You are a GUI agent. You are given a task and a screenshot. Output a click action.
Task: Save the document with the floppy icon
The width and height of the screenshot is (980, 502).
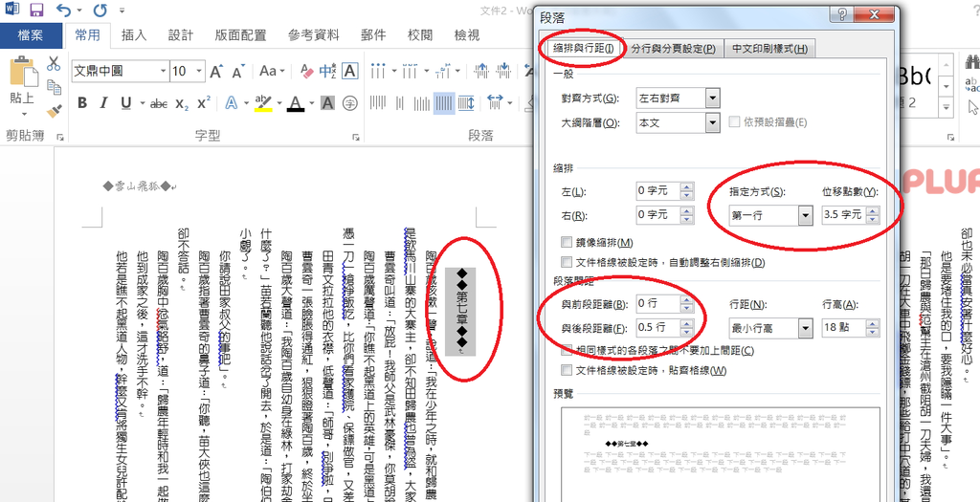[37, 11]
